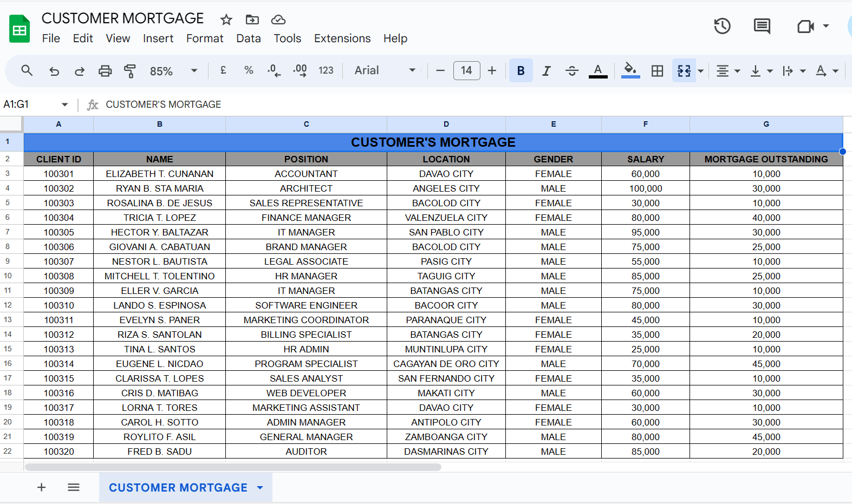Viewport: 852px width, 504px height.
Task: Toggle strikethrough formatting
Action: click(x=572, y=70)
